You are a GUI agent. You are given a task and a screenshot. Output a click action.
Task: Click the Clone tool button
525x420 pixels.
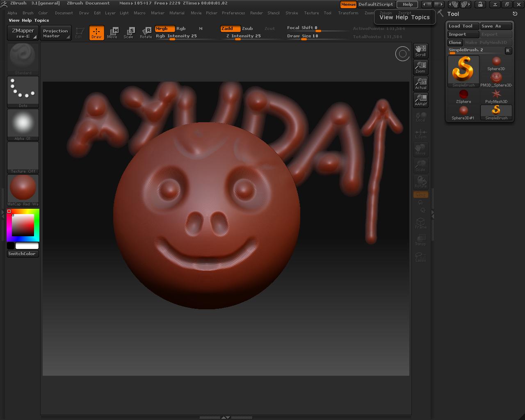pyautogui.click(x=455, y=43)
